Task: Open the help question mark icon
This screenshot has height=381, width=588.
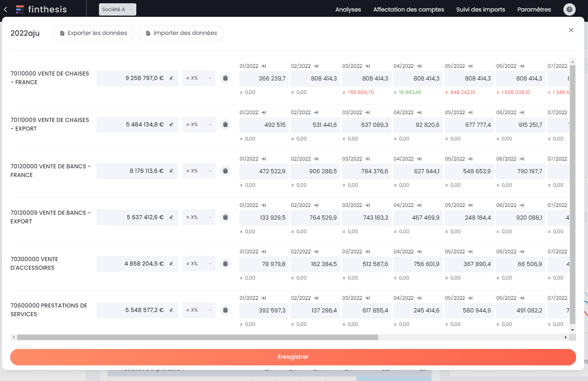Action: pyautogui.click(x=569, y=9)
